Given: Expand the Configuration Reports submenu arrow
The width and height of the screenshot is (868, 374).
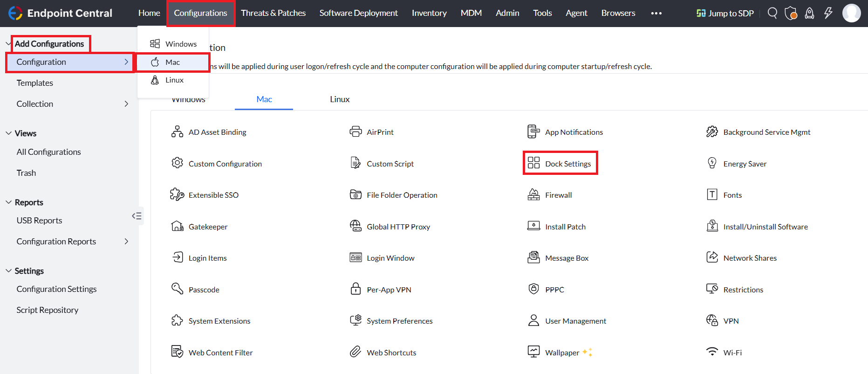Looking at the screenshot, I should pyautogui.click(x=126, y=242).
